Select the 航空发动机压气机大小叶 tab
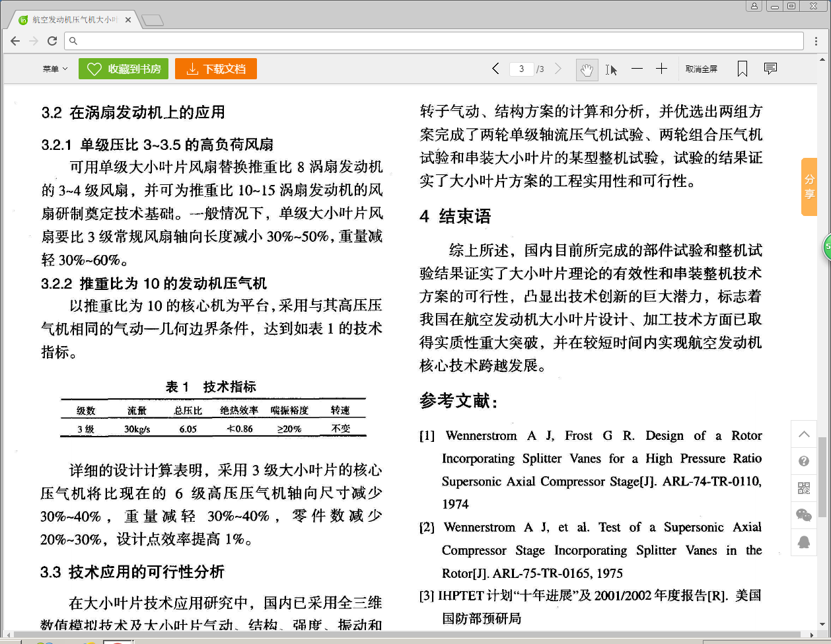The image size is (831, 644). point(74,20)
